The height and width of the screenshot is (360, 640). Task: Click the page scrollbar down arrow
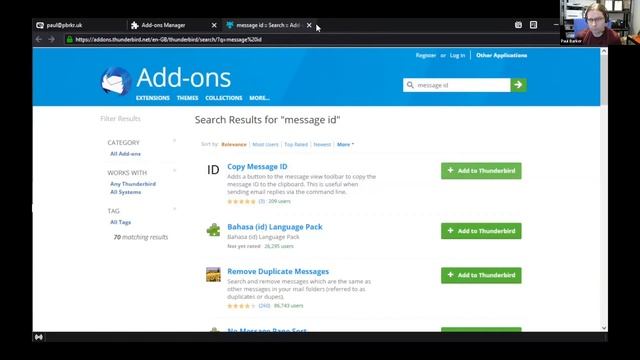604,328
